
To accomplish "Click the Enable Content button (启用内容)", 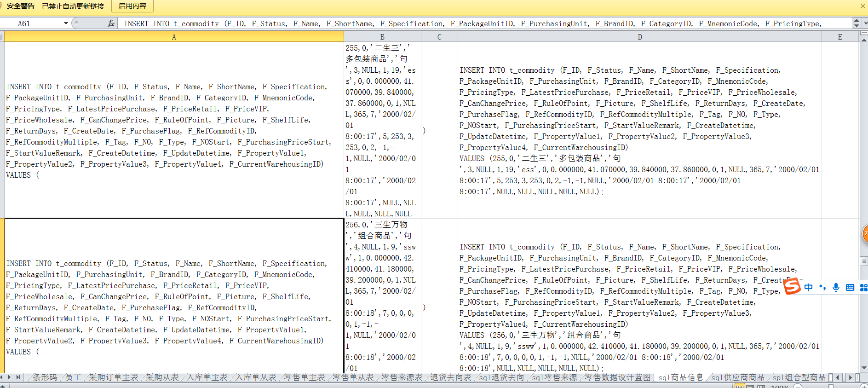I will point(132,6).
